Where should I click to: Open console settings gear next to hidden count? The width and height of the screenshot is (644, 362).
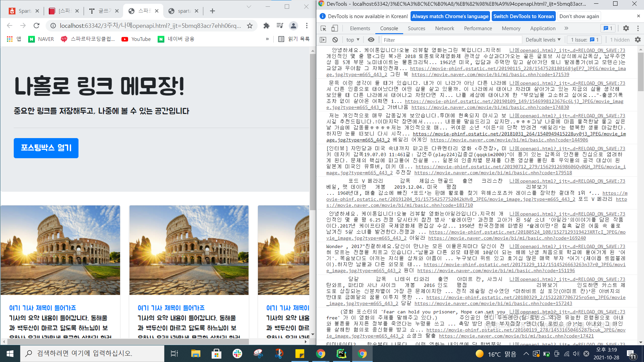click(638, 40)
